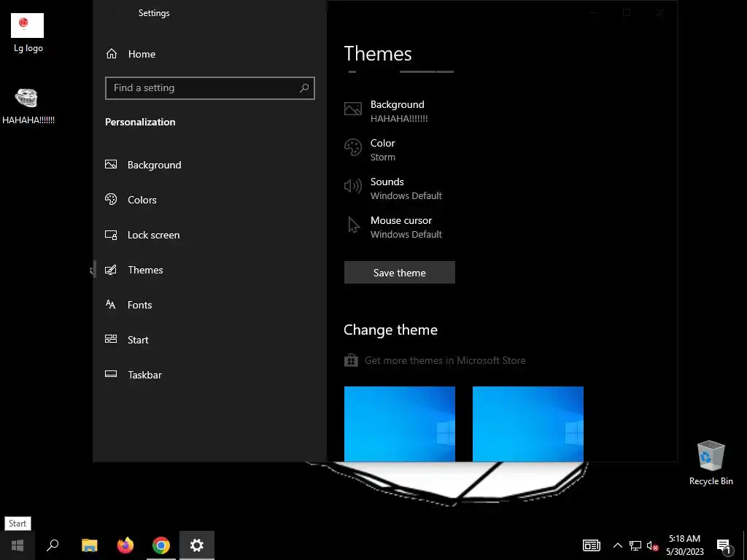Apply the first blue Windows theme thumbnail
The height and width of the screenshot is (560, 747).
pos(399,424)
